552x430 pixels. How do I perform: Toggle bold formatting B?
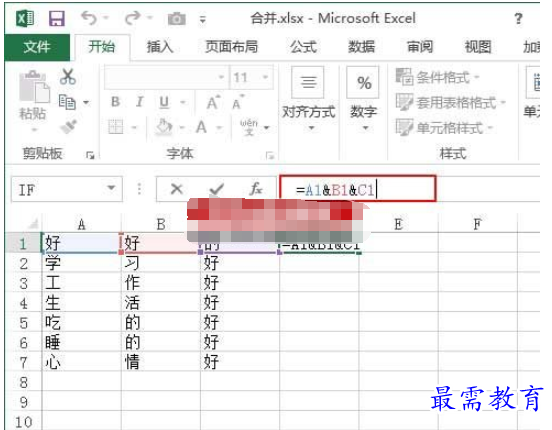[115, 102]
